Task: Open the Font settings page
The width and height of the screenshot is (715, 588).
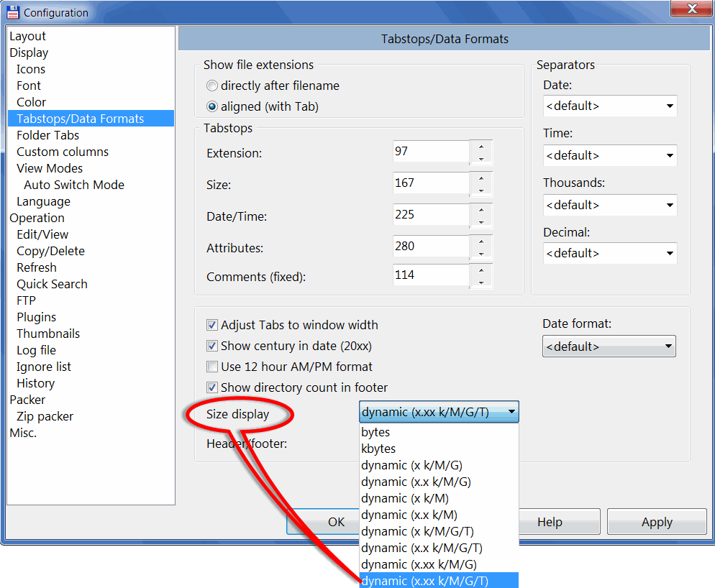Action: (29, 86)
